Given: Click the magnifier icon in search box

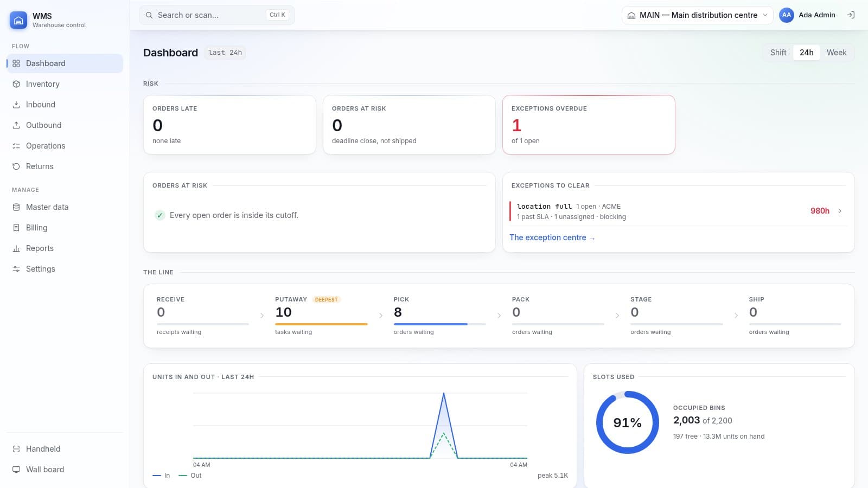Looking at the screenshot, I should [149, 15].
